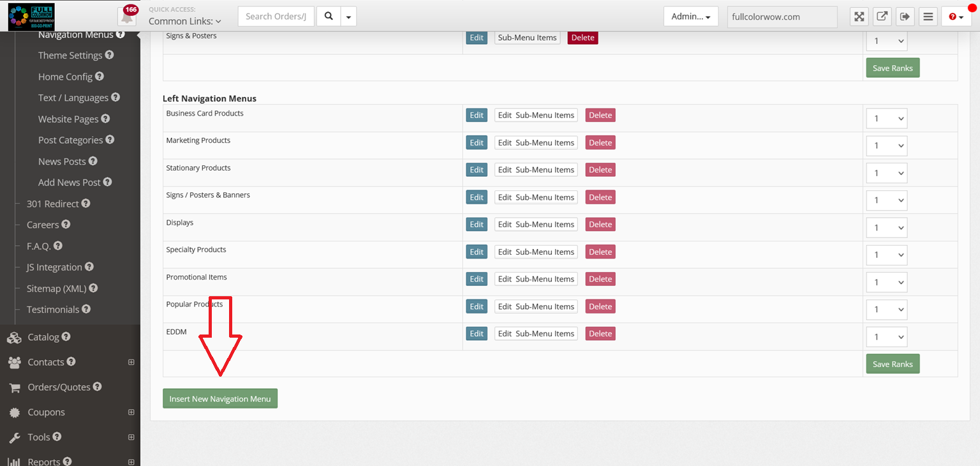Expand the Coupons sidebar section
The height and width of the screenshot is (466, 980).
point(131,412)
